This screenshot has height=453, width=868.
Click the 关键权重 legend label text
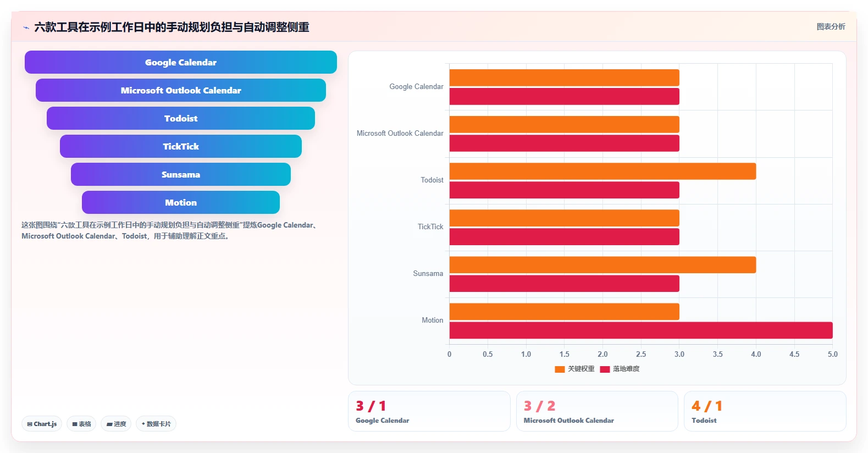[x=581, y=369]
